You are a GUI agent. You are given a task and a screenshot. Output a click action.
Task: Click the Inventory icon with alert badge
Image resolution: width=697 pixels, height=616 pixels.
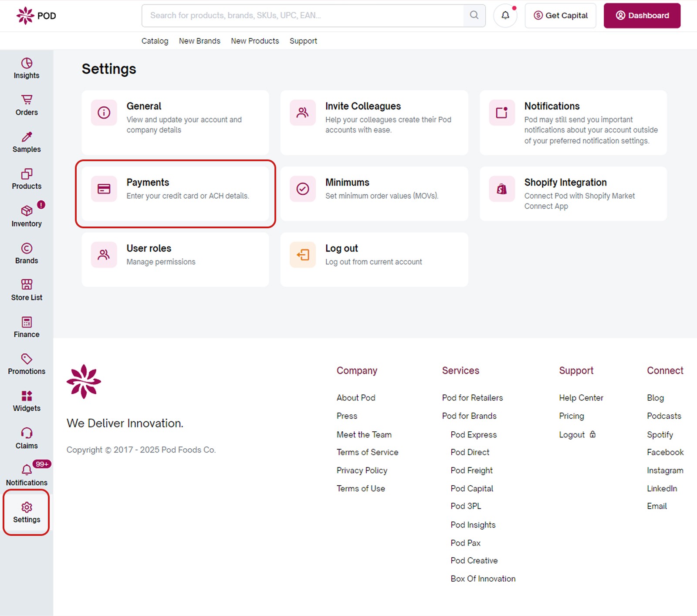coord(26,211)
